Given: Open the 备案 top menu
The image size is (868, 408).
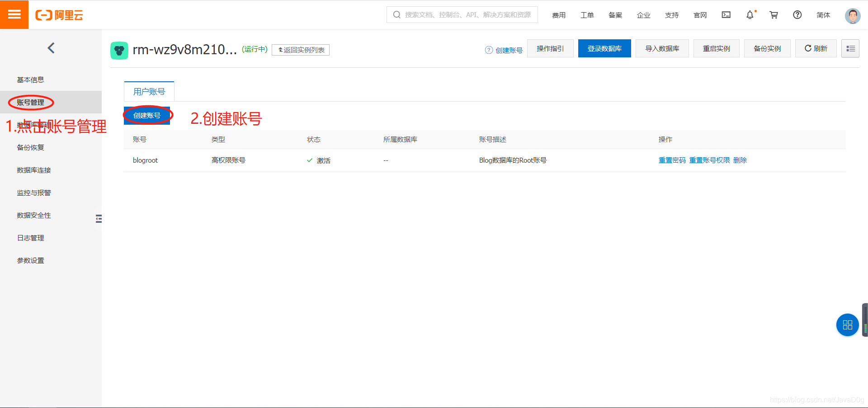Looking at the screenshot, I should tap(615, 15).
